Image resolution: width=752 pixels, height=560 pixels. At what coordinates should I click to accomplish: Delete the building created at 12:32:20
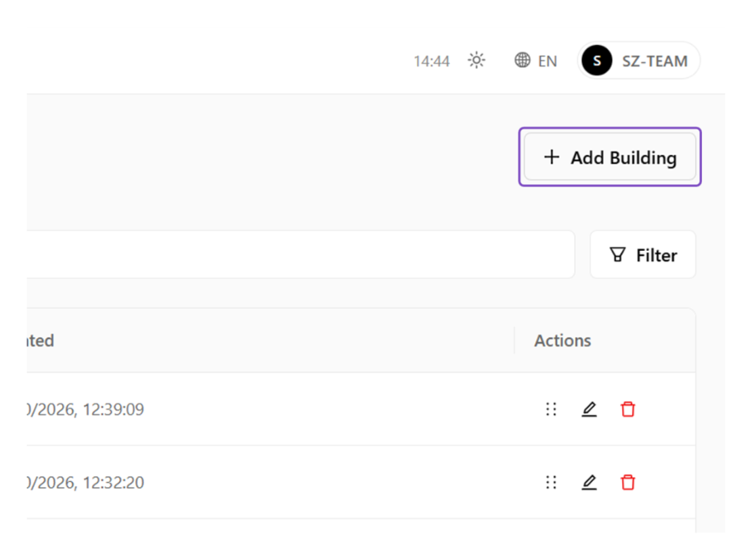(627, 482)
